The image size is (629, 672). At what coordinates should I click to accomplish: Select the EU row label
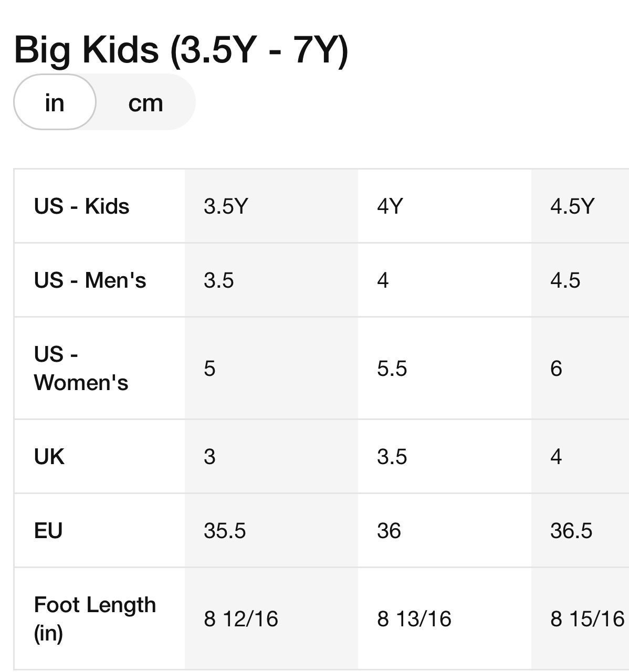tap(48, 531)
